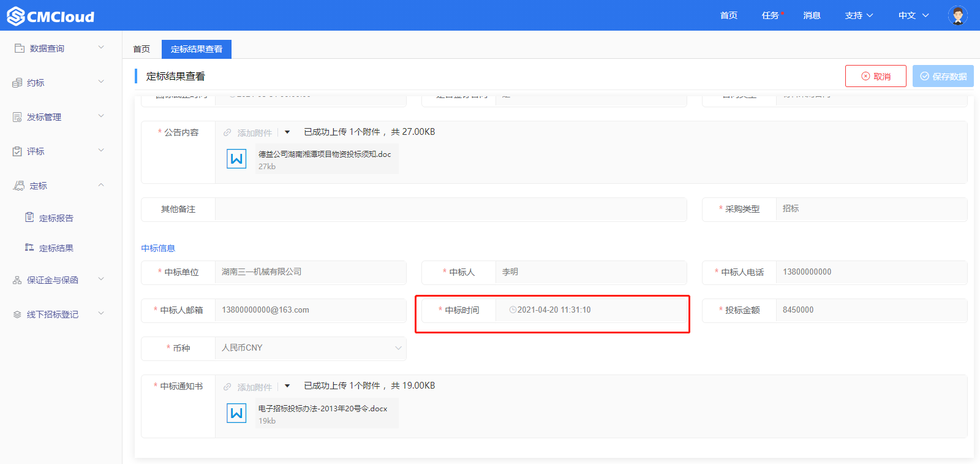Click text 已成功上传 1个附件，共 19.00KB
This screenshot has height=464, width=980.
coord(369,386)
